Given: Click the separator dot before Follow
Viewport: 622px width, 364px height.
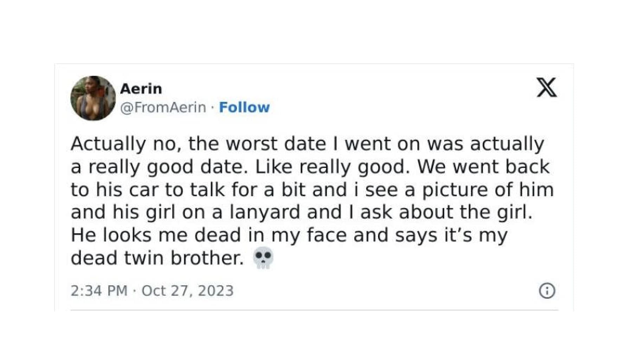Looking at the screenshot, I should point(213,108).
